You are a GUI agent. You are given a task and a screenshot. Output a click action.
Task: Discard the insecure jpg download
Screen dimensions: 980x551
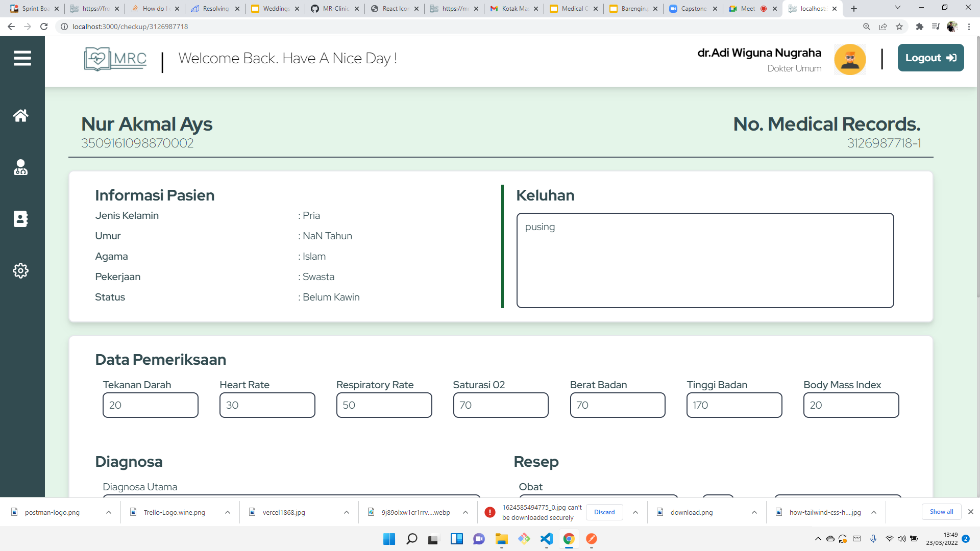click(x=604, y=512)
